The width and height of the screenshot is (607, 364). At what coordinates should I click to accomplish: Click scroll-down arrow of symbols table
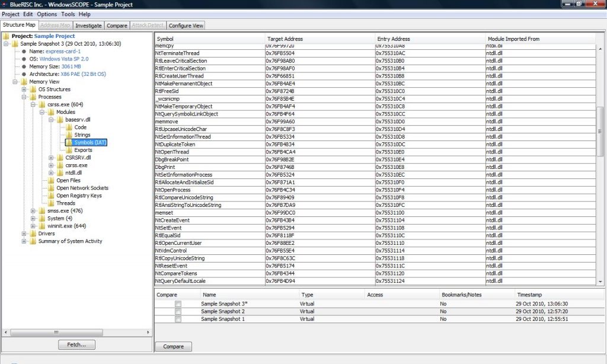pos(600,282)
